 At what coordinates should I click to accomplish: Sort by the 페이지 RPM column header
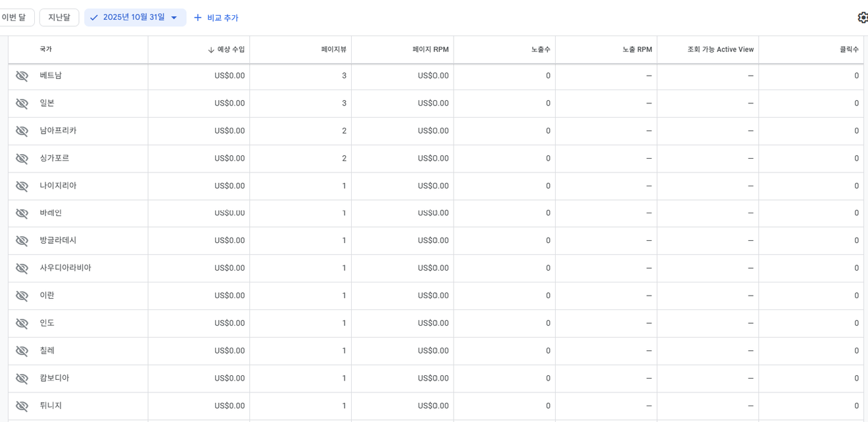430,49
